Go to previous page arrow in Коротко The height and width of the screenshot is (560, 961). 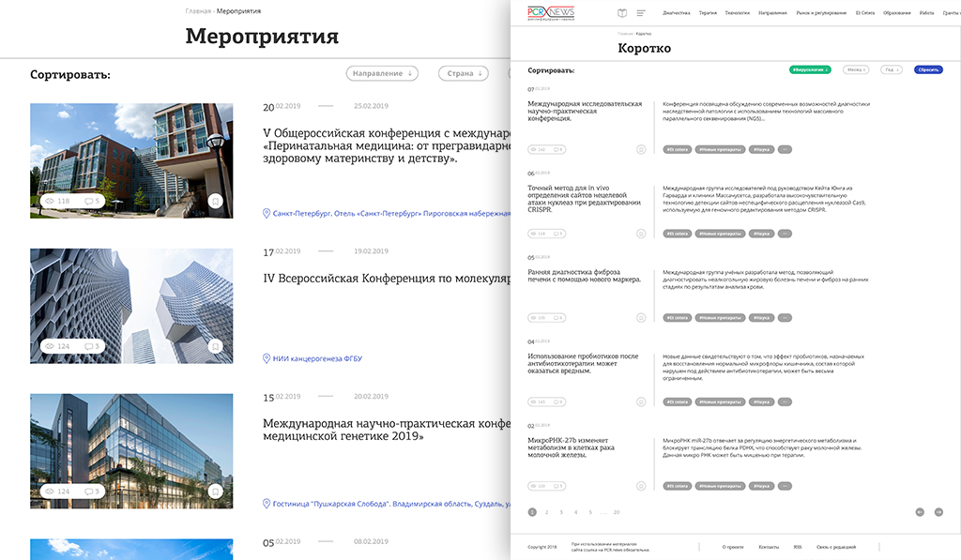click(920, 512)
